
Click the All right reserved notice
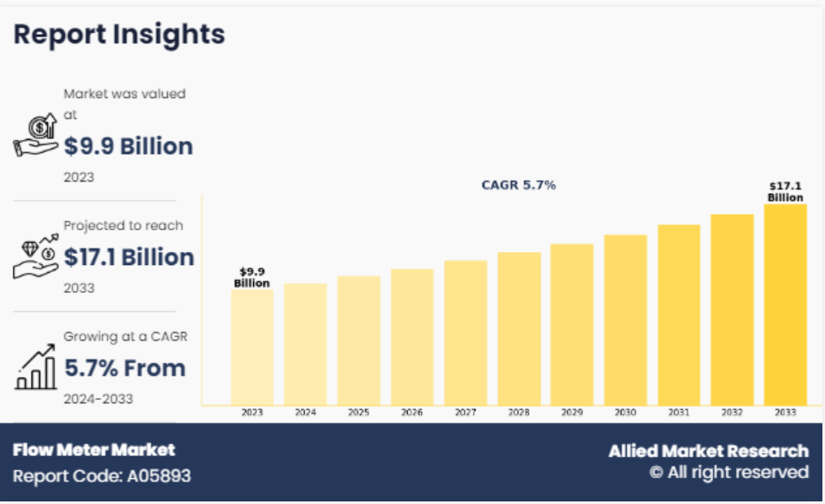(729, 473)
